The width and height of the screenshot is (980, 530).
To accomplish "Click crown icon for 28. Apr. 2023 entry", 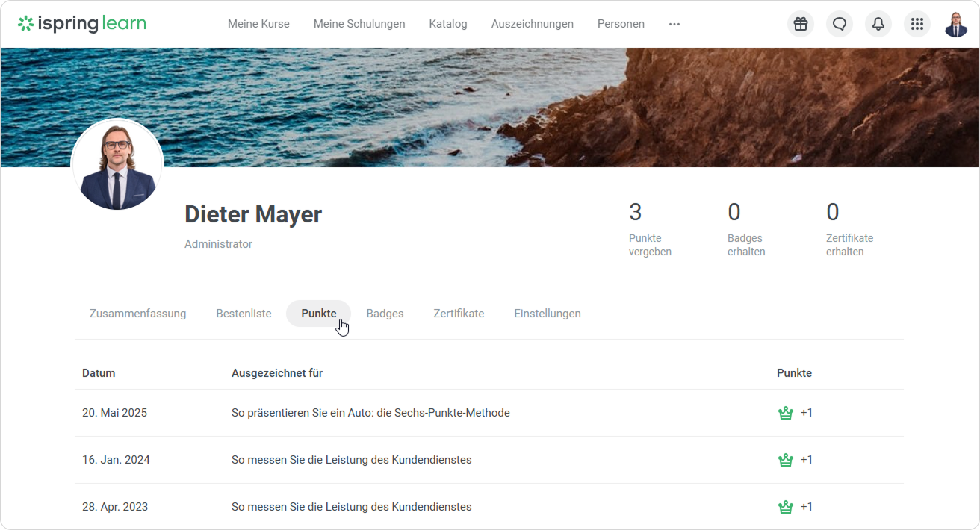I will [785, 507].
